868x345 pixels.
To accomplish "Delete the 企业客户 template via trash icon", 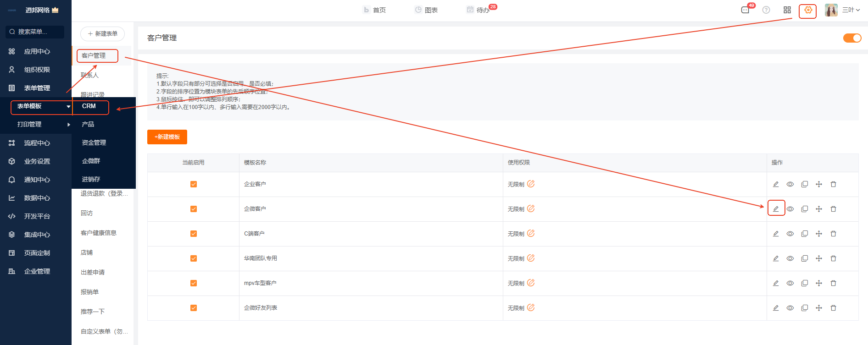I will (x=833, y=184).
